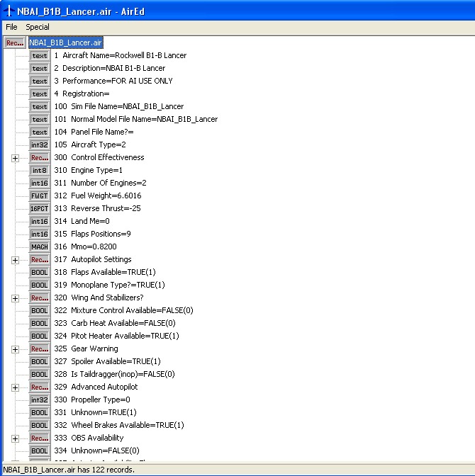This screenshot has height=476, width=475.
Task: Click text icon for Sim File Name
Action: (40, 106)
